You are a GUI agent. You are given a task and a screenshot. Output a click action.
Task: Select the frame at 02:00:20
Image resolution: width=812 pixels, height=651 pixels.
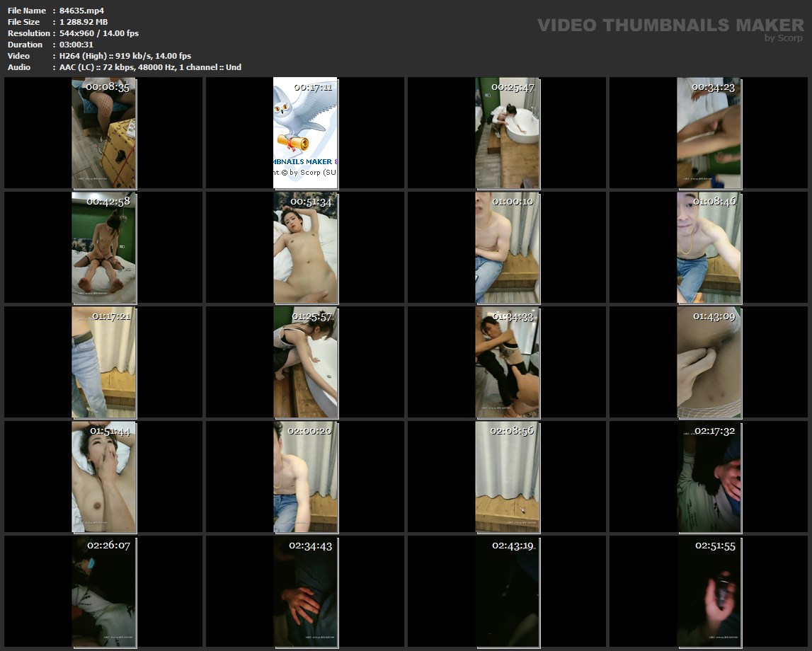tap(305, 477)
